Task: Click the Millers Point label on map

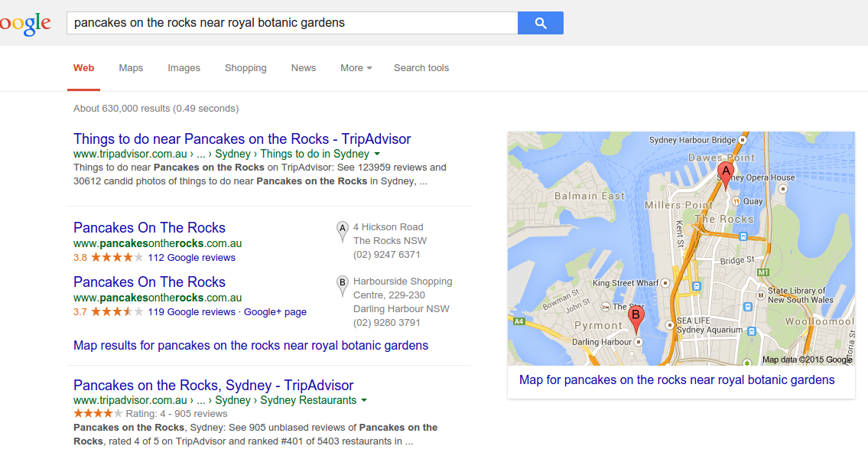Action: point(678,205)
